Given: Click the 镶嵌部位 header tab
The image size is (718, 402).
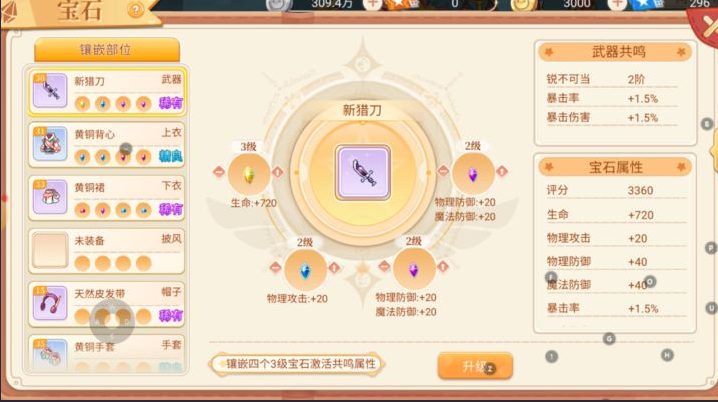Looking at the screenshot, I should [107, 49].
